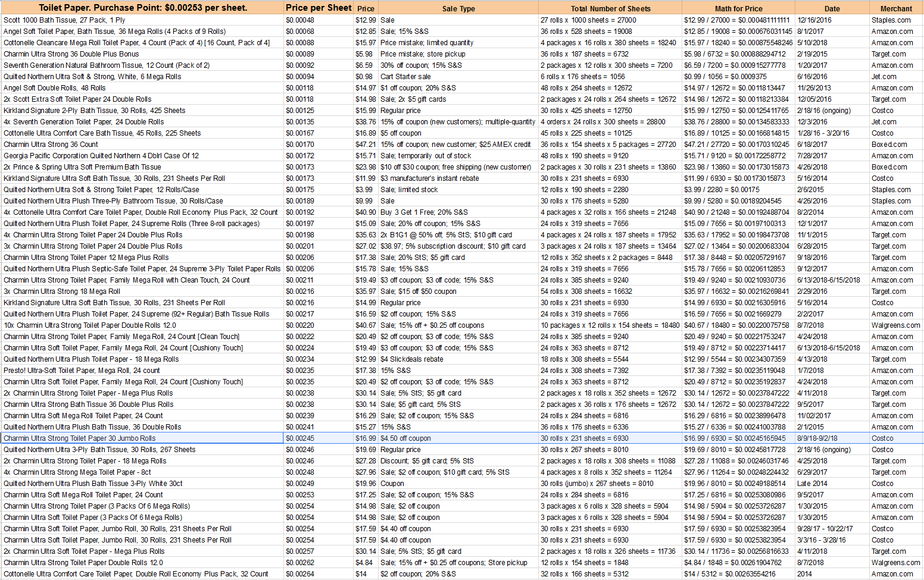Select the 'Merchant' column header
The image size is (924, 580).
tap(896, 8)
